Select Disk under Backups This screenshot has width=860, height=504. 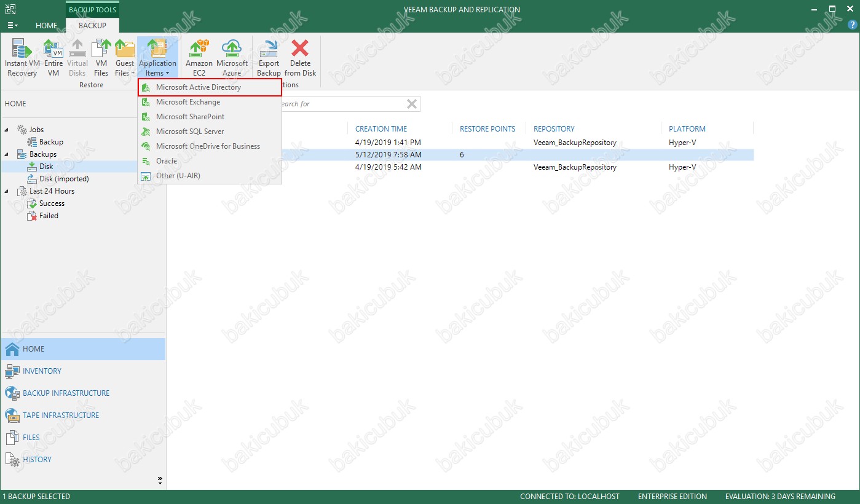pos(46,167)
